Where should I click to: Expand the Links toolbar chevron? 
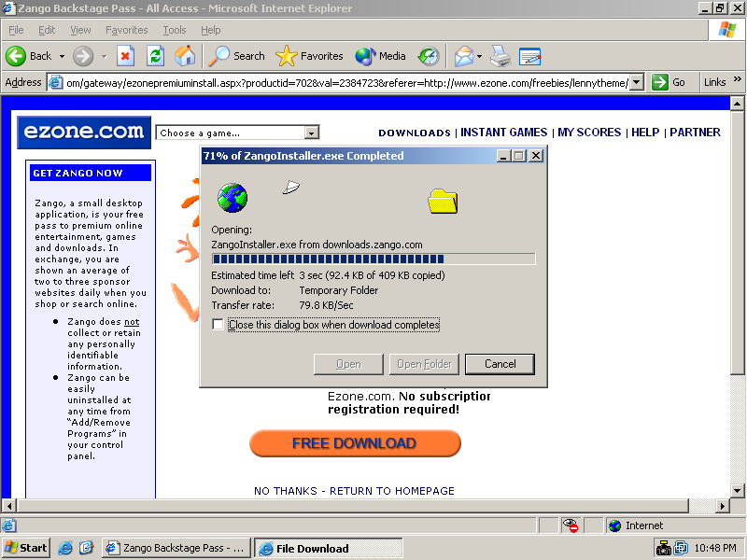738,79
